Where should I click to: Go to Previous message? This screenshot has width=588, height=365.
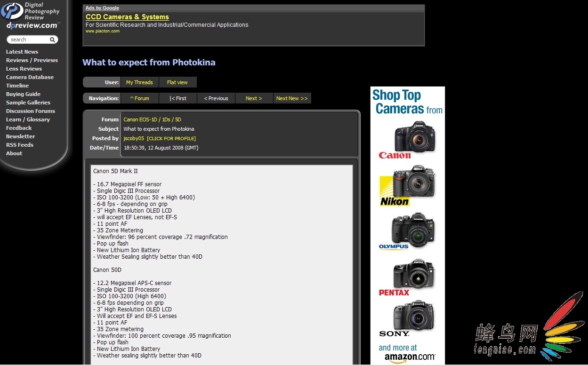click(216, 98)
